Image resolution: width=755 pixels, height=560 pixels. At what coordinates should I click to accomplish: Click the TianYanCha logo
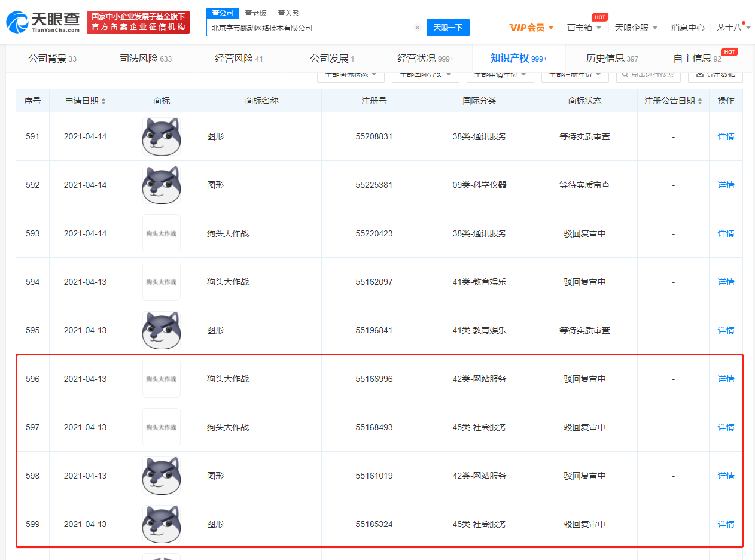tap(43, 22)
